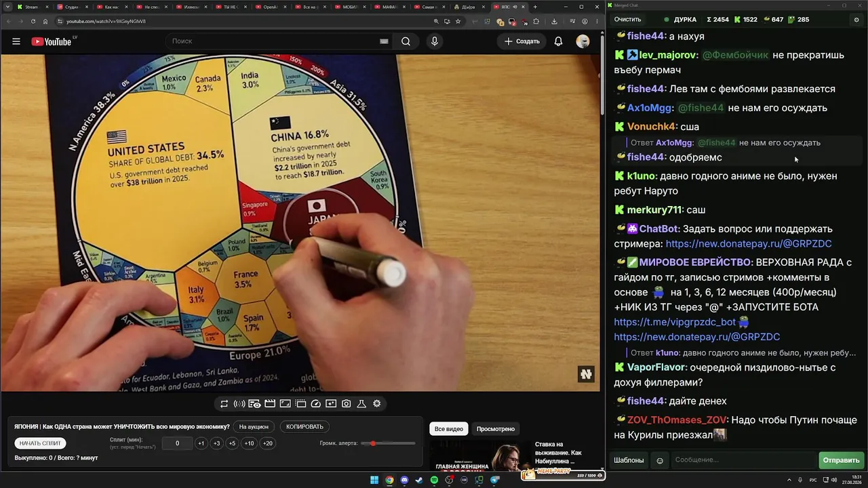Open the gear settings in the video toolbar

(377, 404)
